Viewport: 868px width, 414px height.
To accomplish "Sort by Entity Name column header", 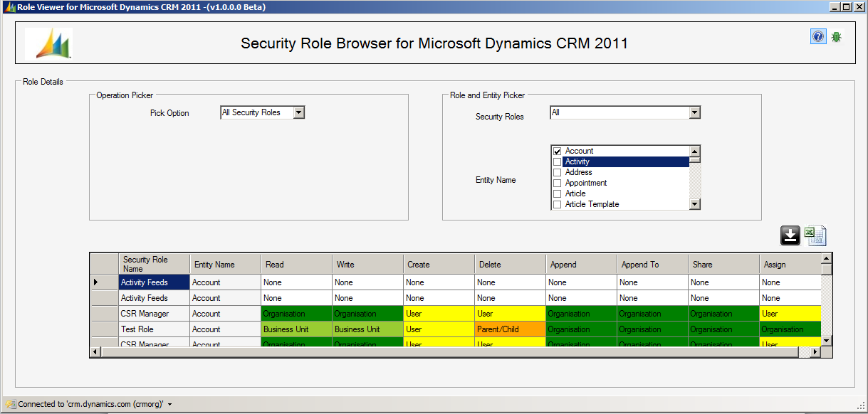I will tap(225, 264).
